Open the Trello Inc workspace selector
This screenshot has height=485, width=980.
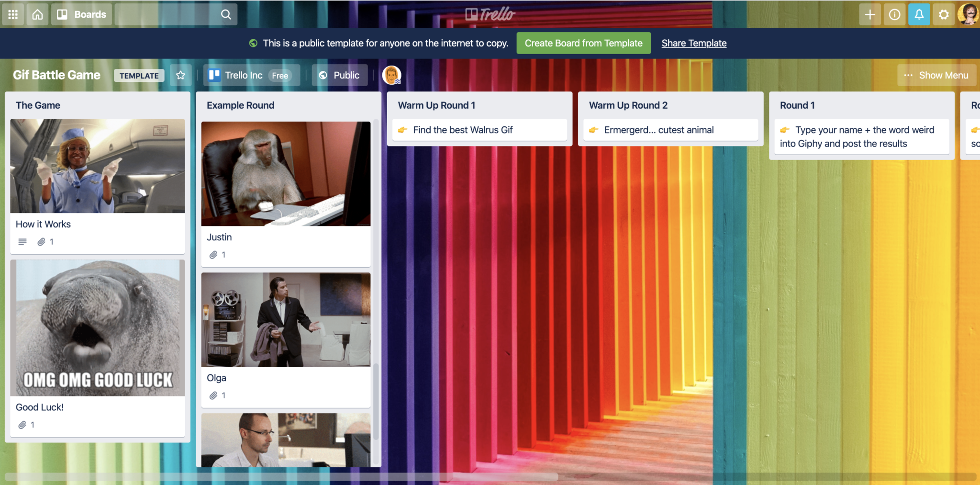(x=251, y=75)
